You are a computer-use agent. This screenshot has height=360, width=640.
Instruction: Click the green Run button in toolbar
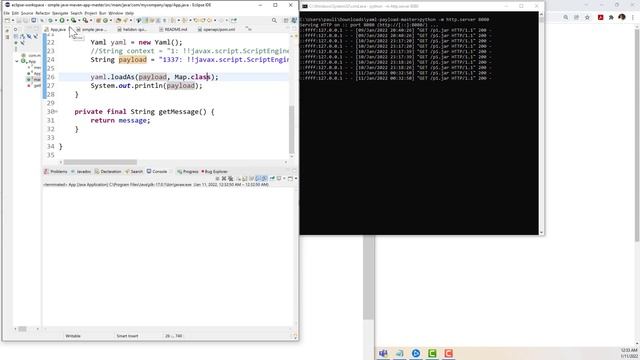pyautogui.click(x=62, y=20)
